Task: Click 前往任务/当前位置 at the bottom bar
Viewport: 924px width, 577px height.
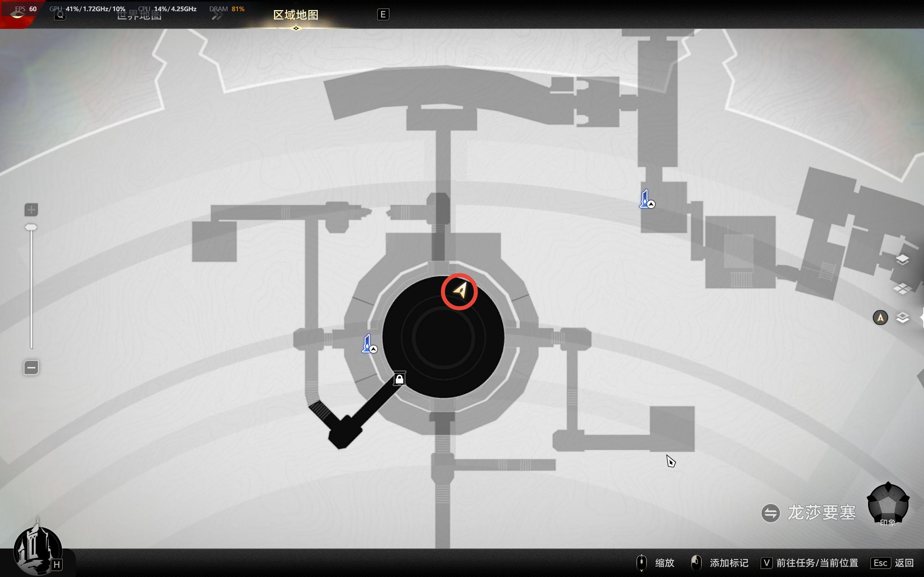Action: tap(817, 563)
